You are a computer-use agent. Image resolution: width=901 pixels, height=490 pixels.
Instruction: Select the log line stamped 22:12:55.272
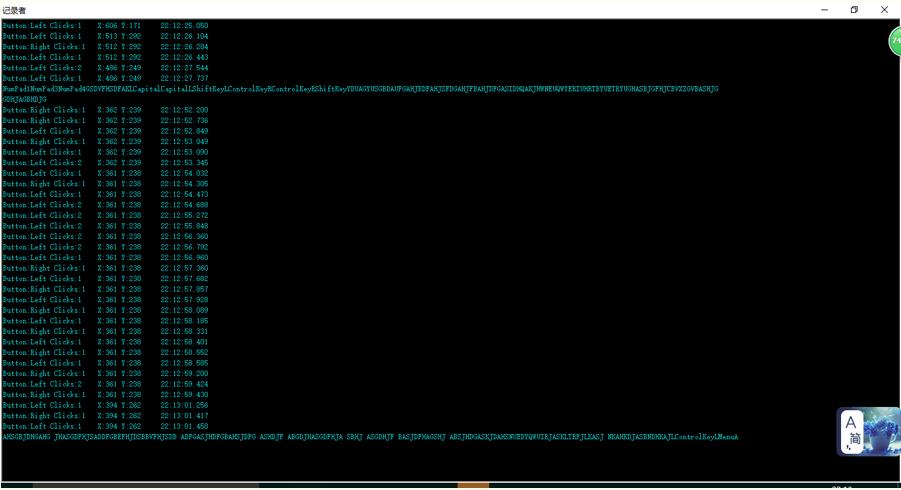click(105, 215)
